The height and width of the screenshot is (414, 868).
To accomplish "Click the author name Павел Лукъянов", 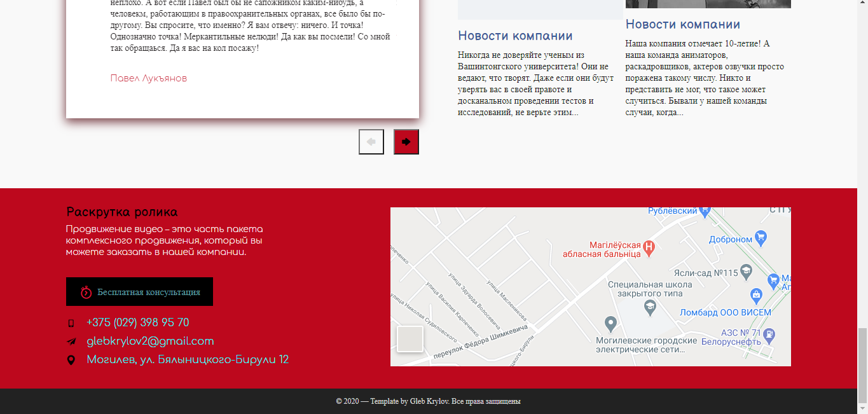I will pyautogui.click(x=149, y=78).
